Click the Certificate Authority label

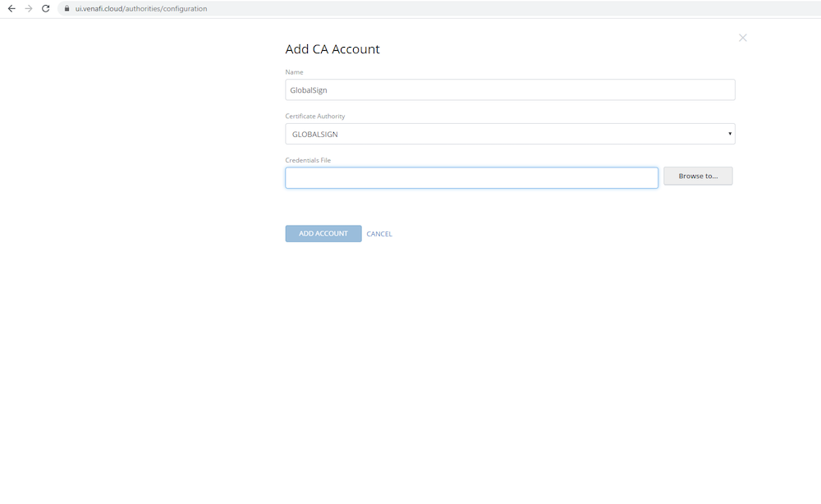click(x=315, y=117)
